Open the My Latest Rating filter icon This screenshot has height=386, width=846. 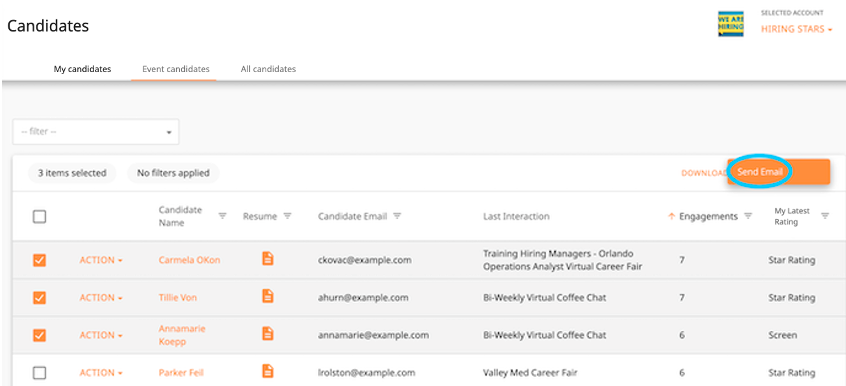(x=825, y=216)
